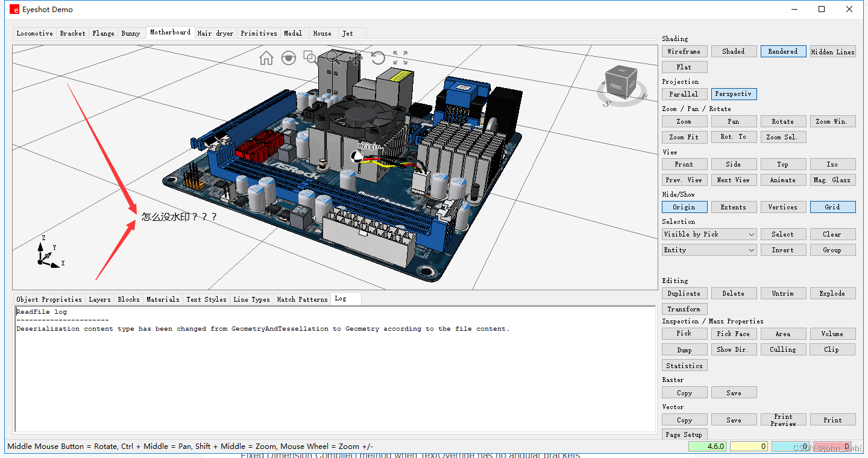The height and width of the screenshot is (458, 868).
Task: Click inside the ReadFile log text area
Action: pyautogui.click(x=335, y=369)
